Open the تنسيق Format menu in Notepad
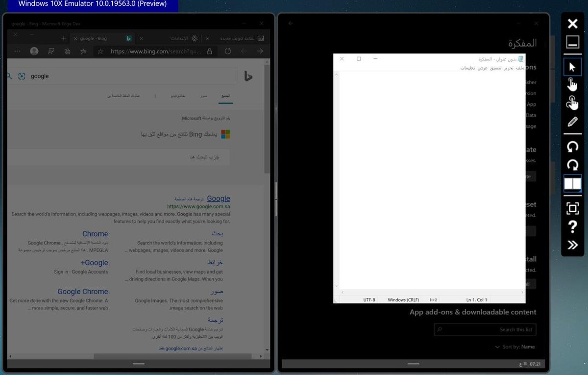The width and height of the screenshot is (588, 375). 496,68
